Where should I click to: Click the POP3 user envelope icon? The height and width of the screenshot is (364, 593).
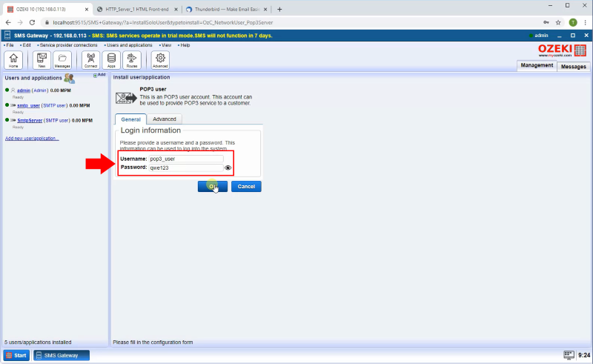click(126, 98)
